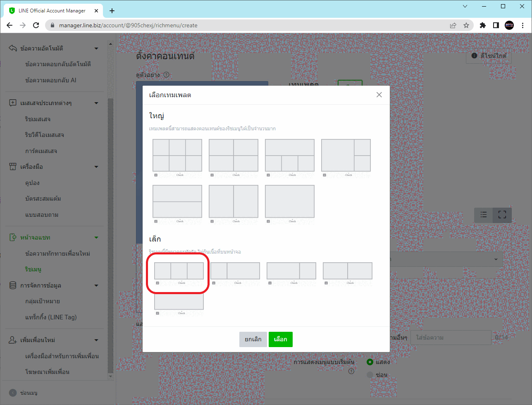532x405 pixels.
Task: Collapse the หน้าจอแชท sidebar section
Action: click(96, 237)
